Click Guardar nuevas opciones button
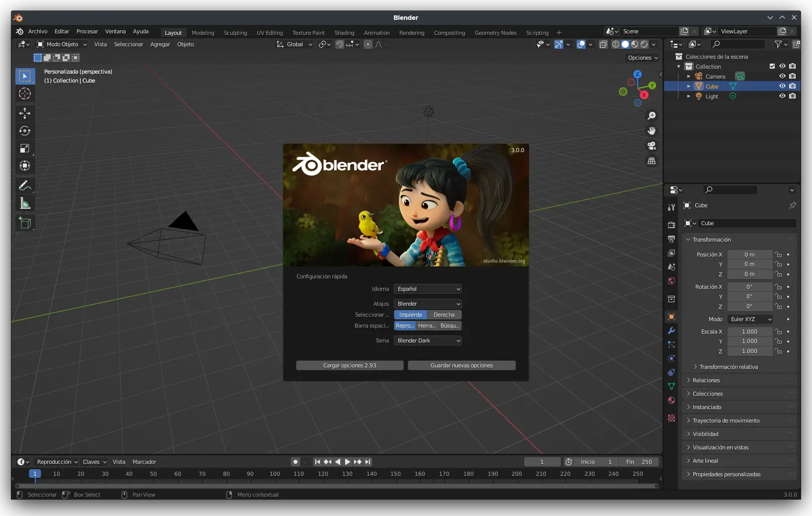 pyautogui.click(x=462, y=365)
